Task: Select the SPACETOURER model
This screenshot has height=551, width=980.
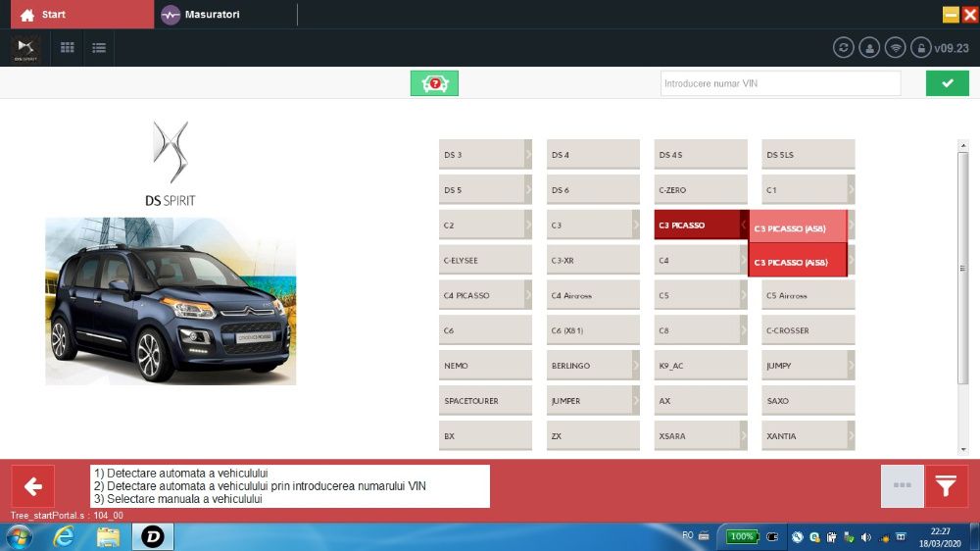Action: (485, 401)
